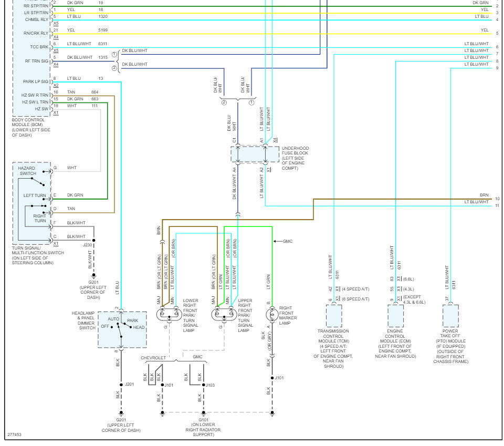Click the LR STP/TRN pin label
Image resolution: width=504 pixels, height=446 pixels.
click(x=36, y=13)
